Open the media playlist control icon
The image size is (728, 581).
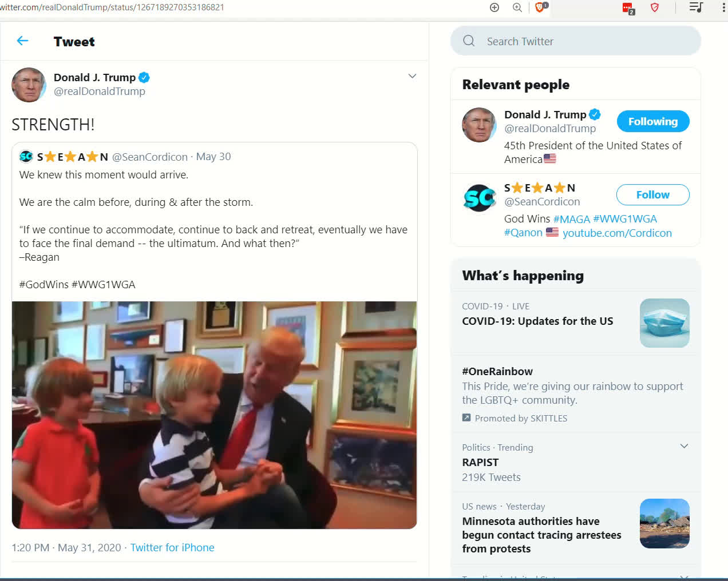click(695, 7)
